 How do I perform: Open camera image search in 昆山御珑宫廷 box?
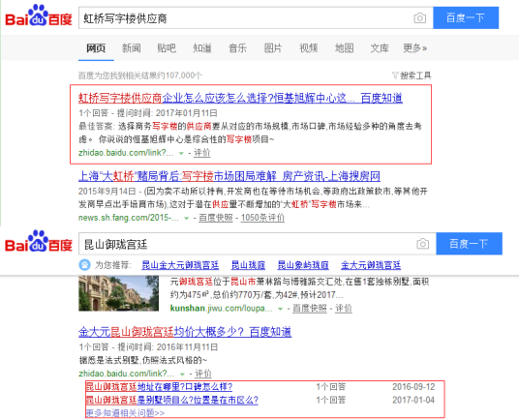click(x=423, y=244)
